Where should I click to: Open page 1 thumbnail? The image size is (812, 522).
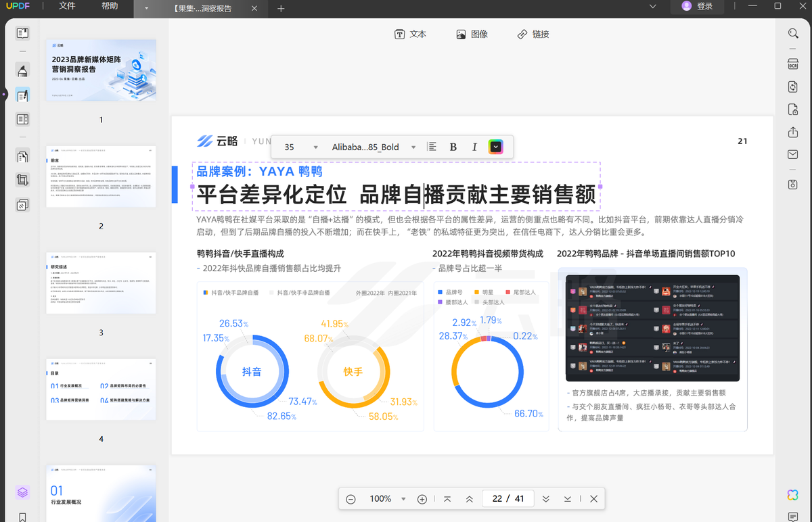(101, 70)
